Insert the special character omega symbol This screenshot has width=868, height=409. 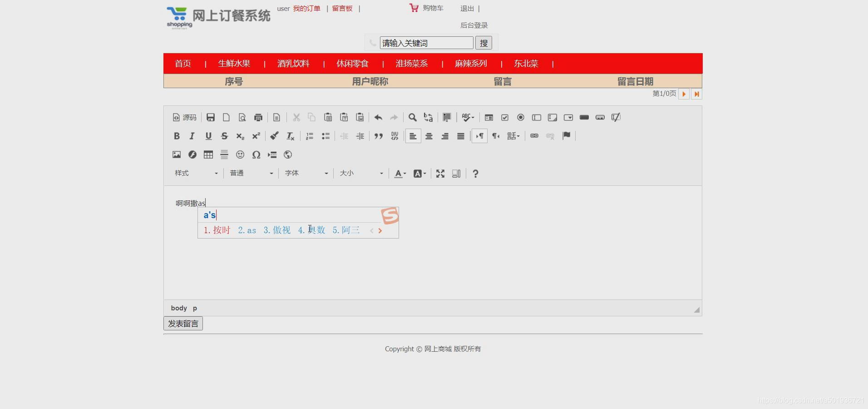(256, 155)
